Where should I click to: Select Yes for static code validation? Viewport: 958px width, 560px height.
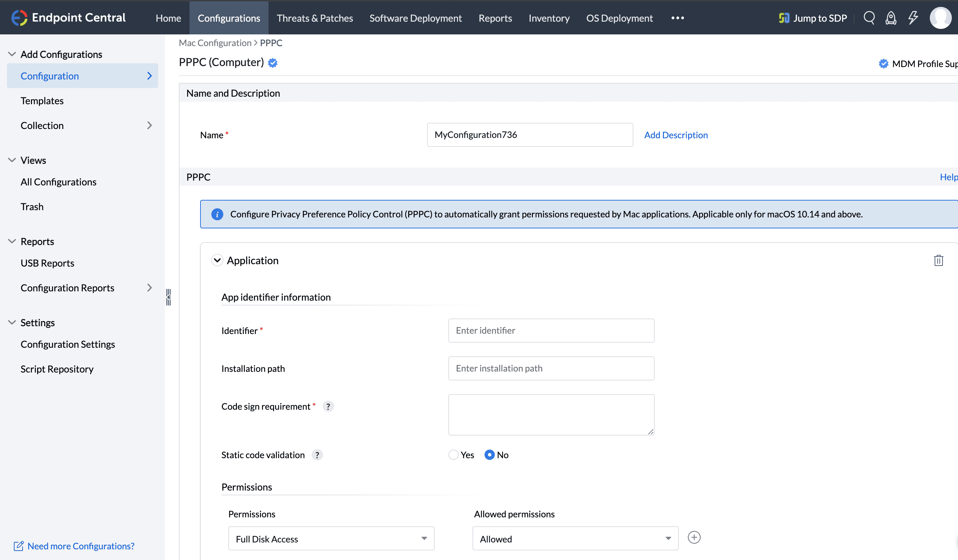coord(453,455)
